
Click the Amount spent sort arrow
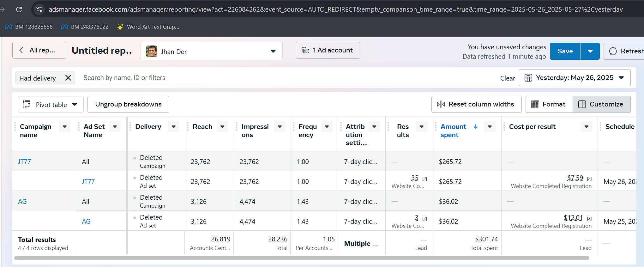coord(476,127)
